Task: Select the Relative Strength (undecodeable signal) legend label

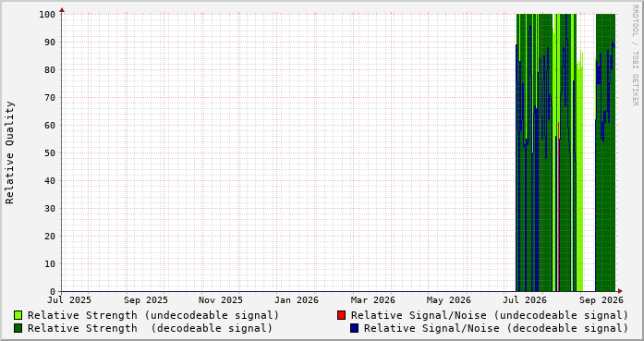Action: click(153, 315)
